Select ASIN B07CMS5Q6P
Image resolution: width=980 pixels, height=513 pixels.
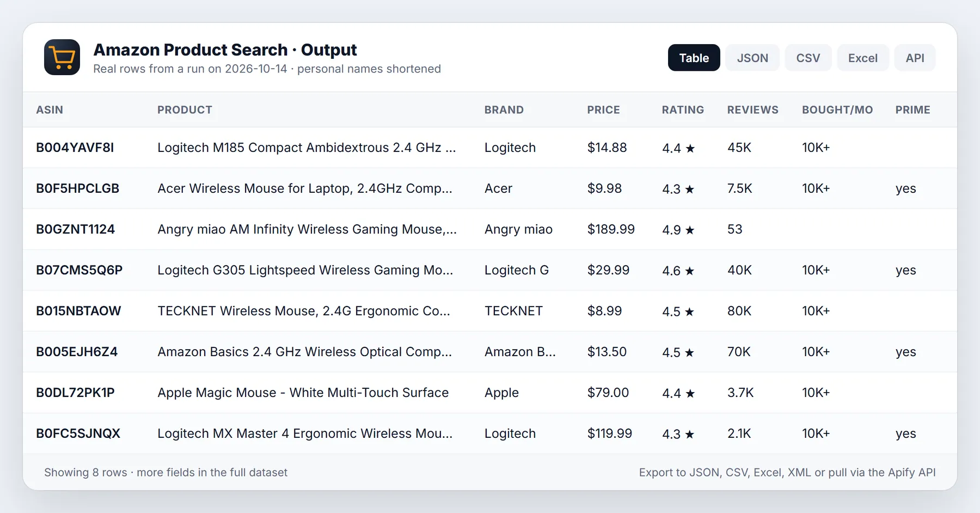tap(79, 270)
